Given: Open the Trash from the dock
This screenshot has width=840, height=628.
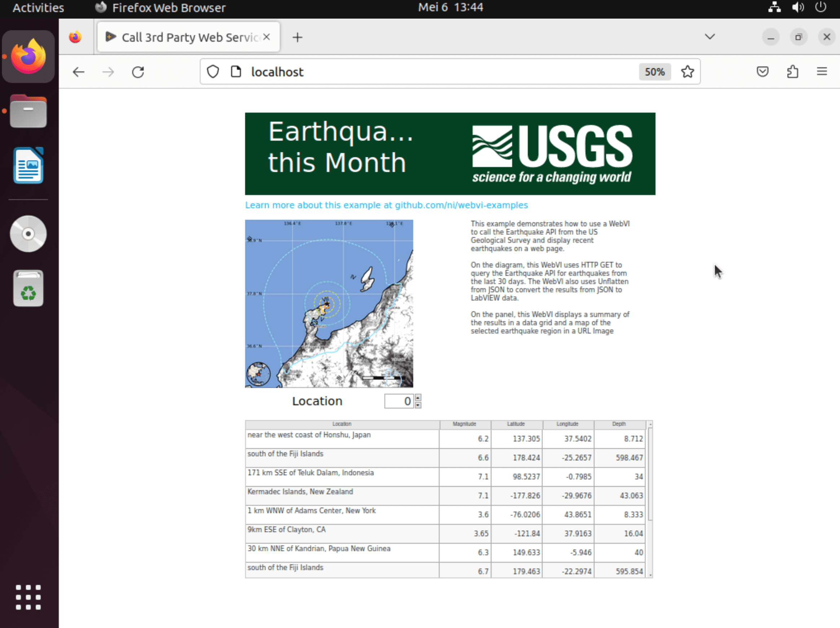Looking at the screenshot, I should click(28, 289).
